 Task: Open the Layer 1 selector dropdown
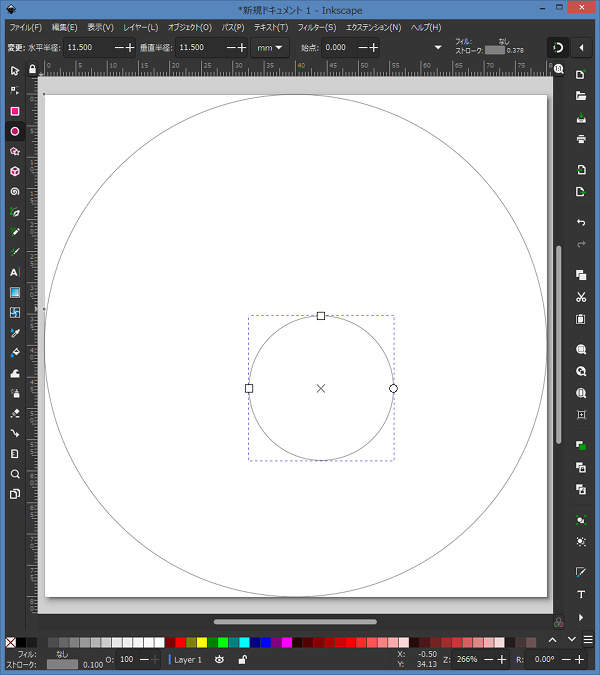coord(188,660)
